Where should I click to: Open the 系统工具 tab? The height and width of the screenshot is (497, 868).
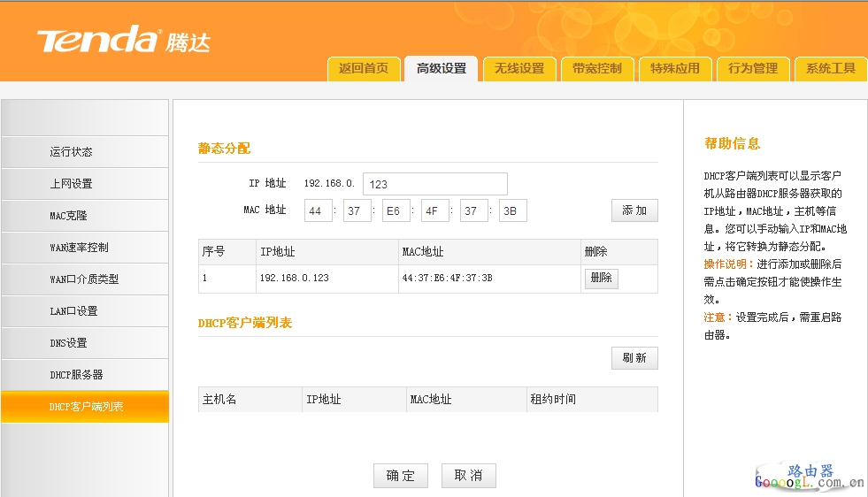click(x=831, y=69)
